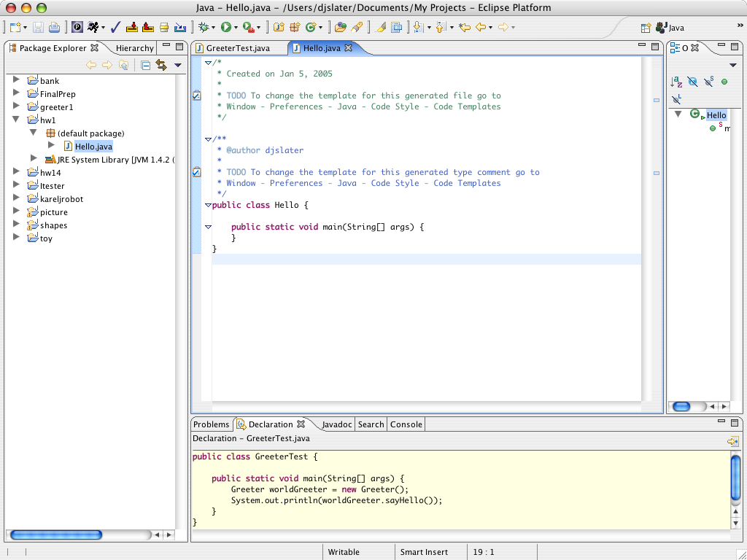Click the New Java Project icon
The height and width of the screenshot is (560, 747).
click(x=279, y=27)
